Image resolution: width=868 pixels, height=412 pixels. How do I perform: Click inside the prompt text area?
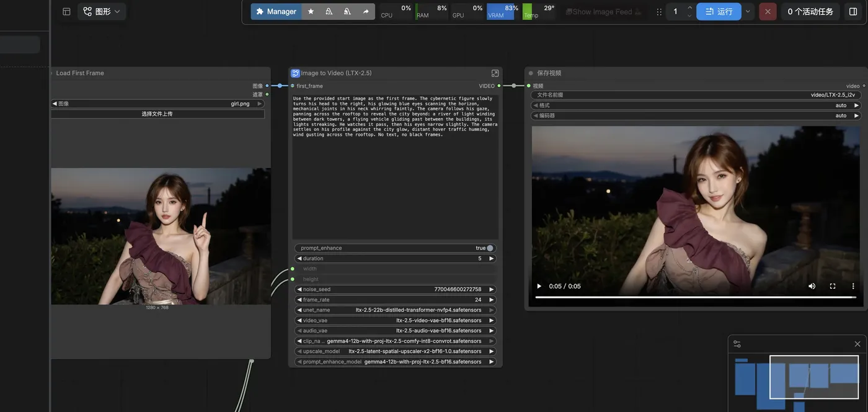[396, 166]
